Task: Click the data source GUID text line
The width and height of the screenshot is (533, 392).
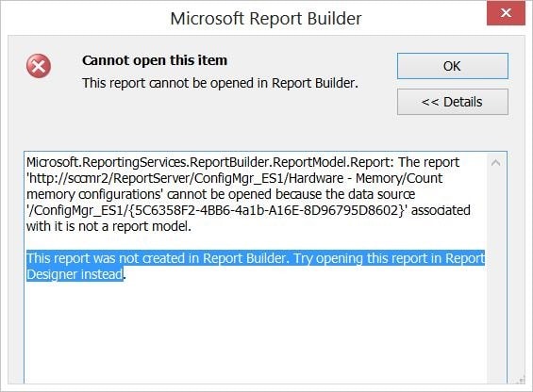Action: tap(248, 210)
